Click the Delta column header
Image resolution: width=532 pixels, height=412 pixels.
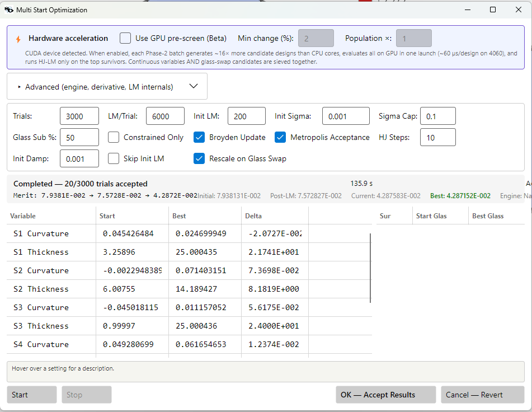tap(275, 216)
